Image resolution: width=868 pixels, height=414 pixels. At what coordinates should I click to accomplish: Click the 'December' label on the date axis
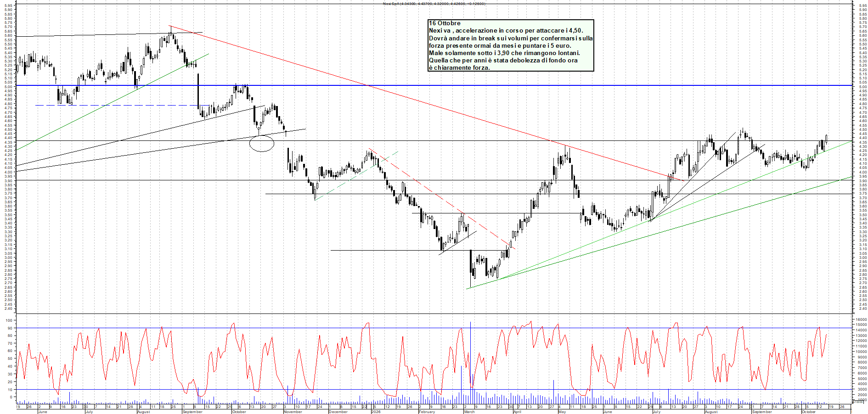click(338, 412)
